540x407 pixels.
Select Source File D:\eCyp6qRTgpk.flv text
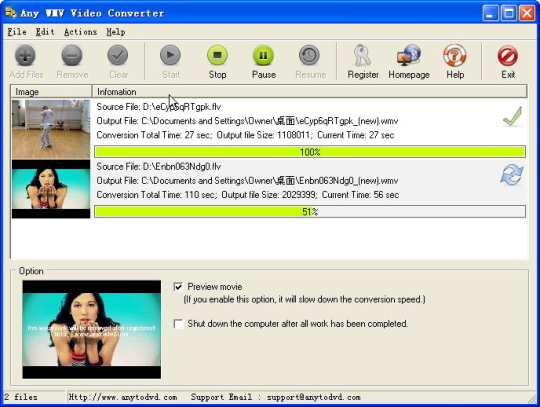point(159,107)
